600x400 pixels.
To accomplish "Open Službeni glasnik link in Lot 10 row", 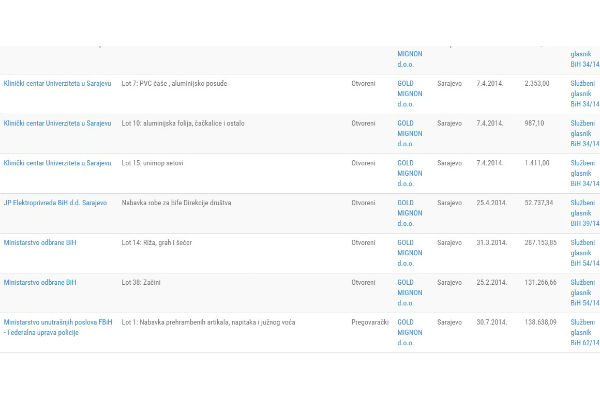I will click(583, 133).
